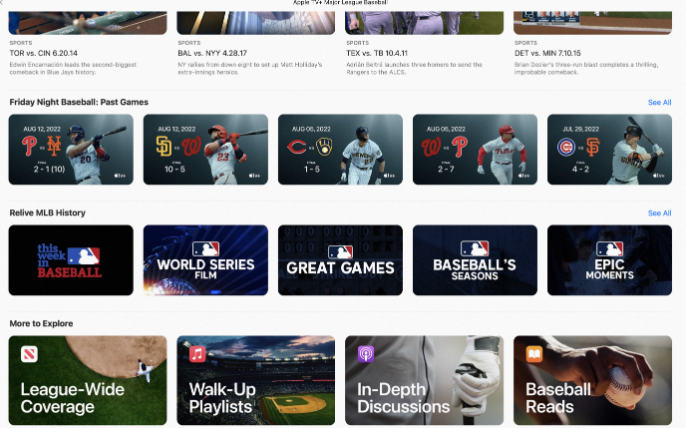Click the Podcasts icon on In-Depth Discussions
This screenshot has width=686, height=428.
(x=366, y=354)
